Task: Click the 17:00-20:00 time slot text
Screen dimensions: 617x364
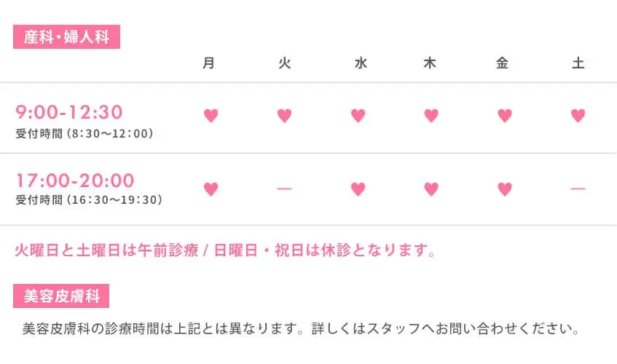Action: point(75,181)
